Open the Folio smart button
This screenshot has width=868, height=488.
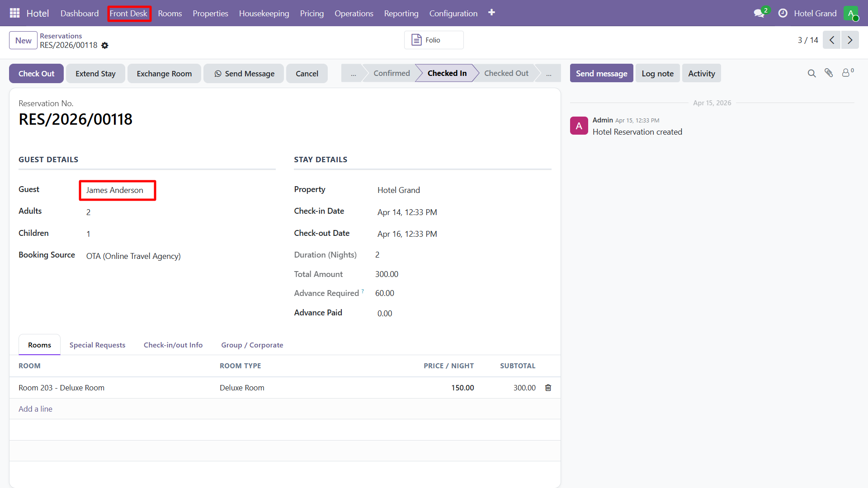coord(433,40)
